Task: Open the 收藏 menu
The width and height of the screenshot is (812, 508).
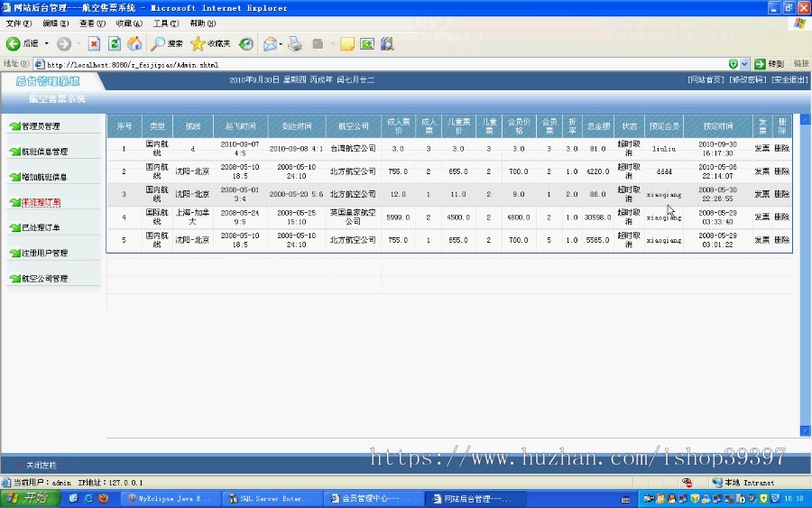Action: pyautogui.click(x=129, y=23)
